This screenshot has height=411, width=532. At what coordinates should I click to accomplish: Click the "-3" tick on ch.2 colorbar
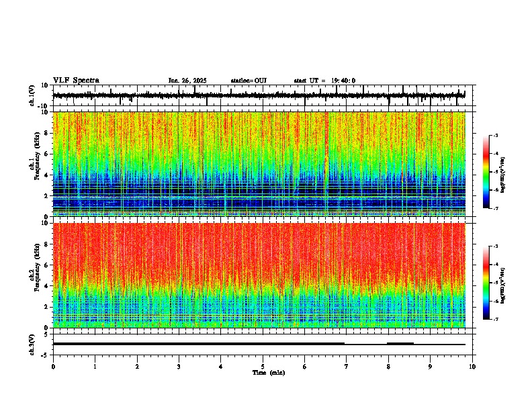click(x=496, y=246)
